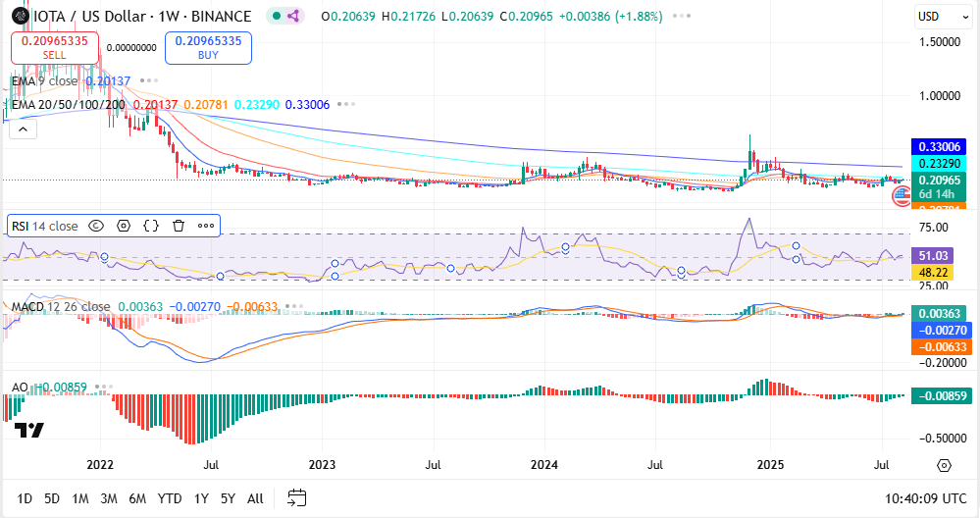
Task: Select the 3M time range
Action: 109,498
